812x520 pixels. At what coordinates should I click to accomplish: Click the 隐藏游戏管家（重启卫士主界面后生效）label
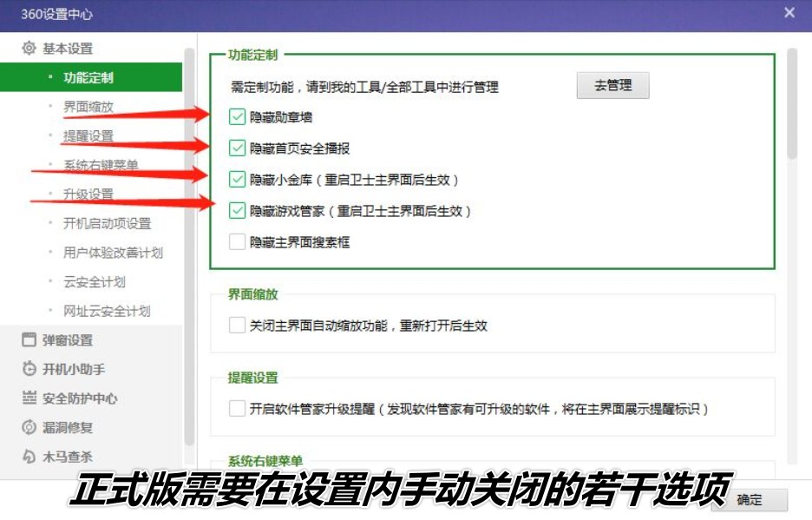click(x=360, y=211)
